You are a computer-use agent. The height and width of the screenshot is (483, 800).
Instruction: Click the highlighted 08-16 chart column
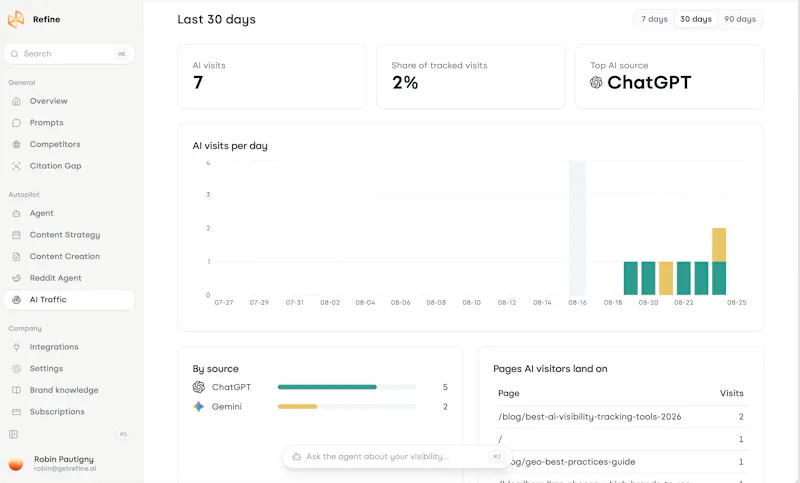pyautogui.click(x=578, y=228)
